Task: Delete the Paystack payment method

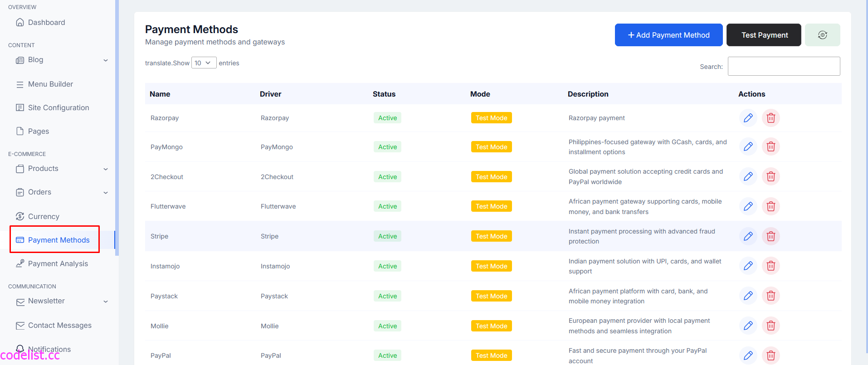Action: pyautogui.click(x=771, y=296)
